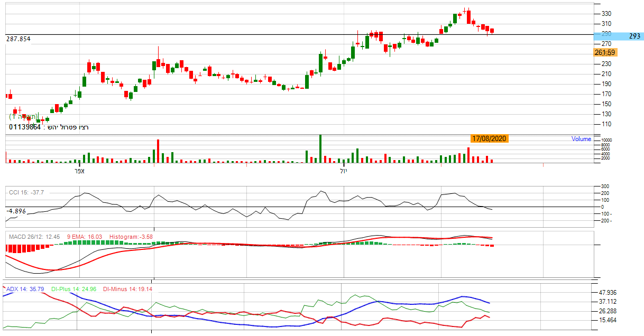Select the יול month marker on time axis
644x336 pixels.
click(344, 171)
